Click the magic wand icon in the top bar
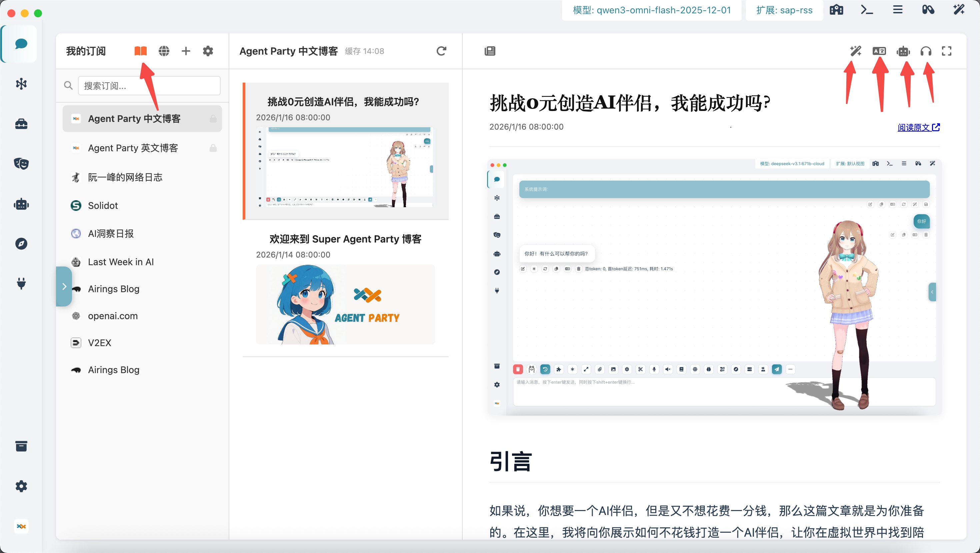The height and width of the screenshot is (553, 980). 959,10
